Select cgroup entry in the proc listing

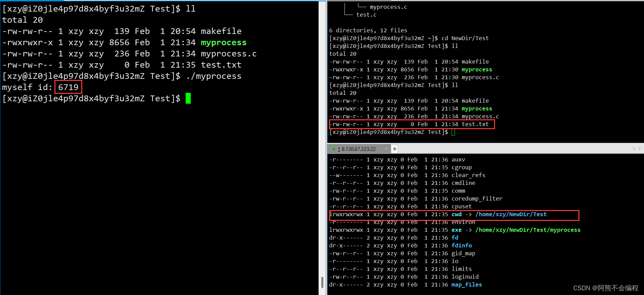click(461, 167)
